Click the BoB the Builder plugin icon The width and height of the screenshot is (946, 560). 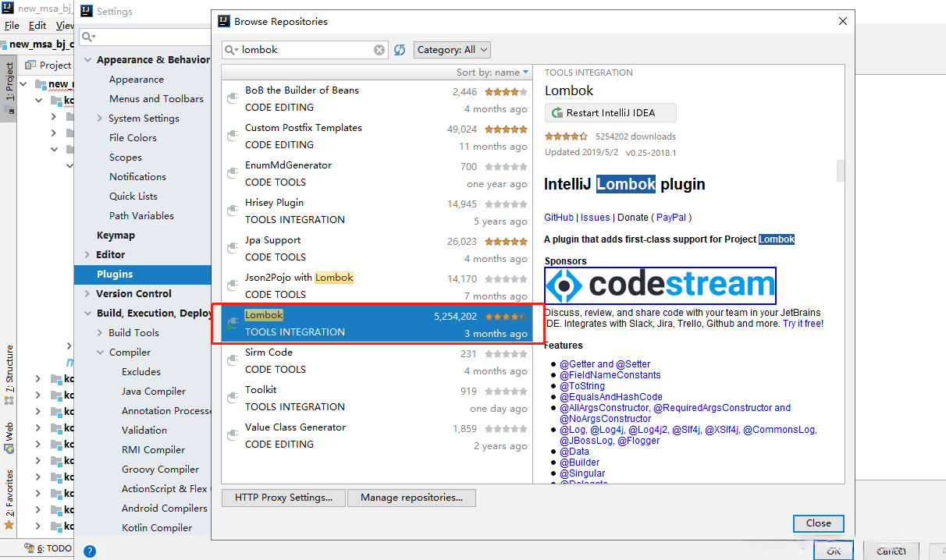click(232, 98)
